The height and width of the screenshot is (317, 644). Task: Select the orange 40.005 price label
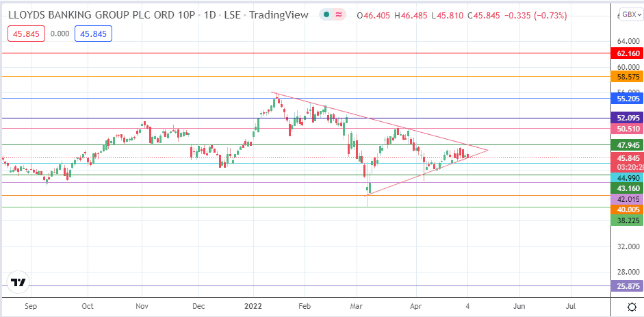[628, 210]
